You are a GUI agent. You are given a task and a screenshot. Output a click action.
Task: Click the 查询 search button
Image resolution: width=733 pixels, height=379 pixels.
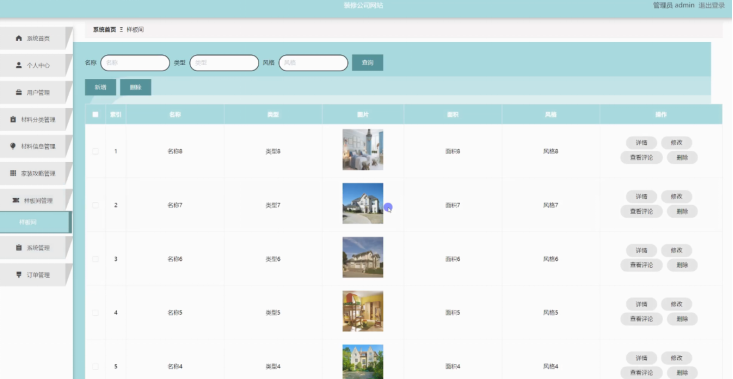(367, 63)
